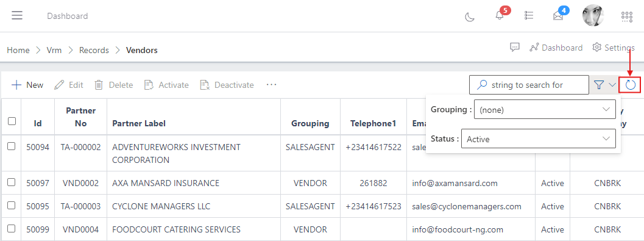
Task: Toggle dark mode moon icon
Action: click(470, 16)
